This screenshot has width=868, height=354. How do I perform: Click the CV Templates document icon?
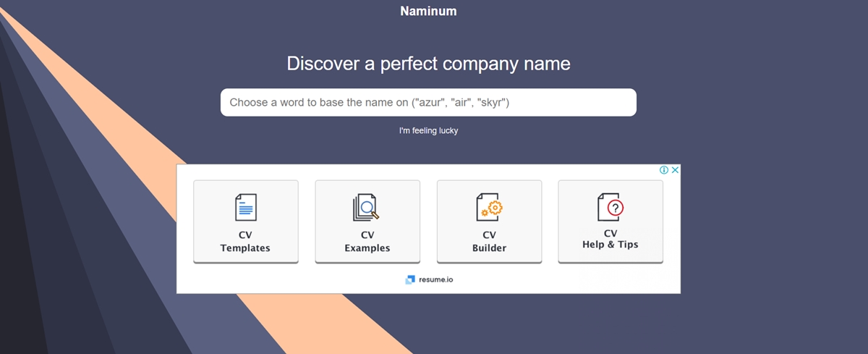pyautogui.click(x=246, y=207)
